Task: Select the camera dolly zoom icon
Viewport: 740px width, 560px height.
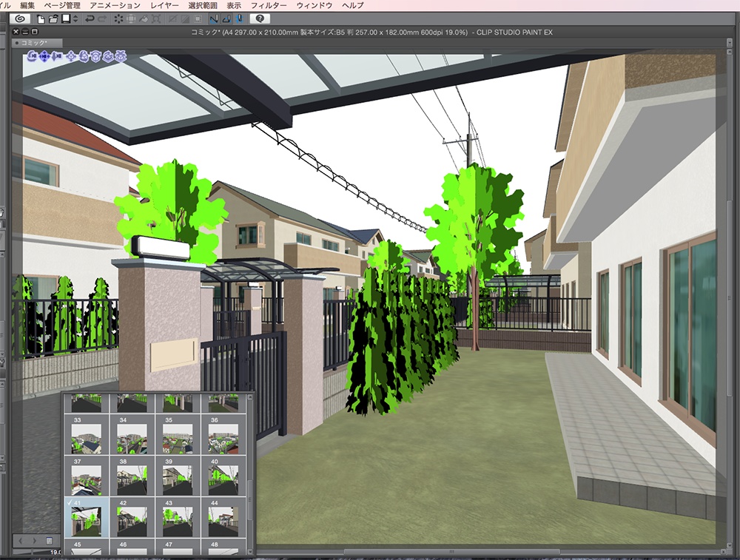Action: click(57, 56)
